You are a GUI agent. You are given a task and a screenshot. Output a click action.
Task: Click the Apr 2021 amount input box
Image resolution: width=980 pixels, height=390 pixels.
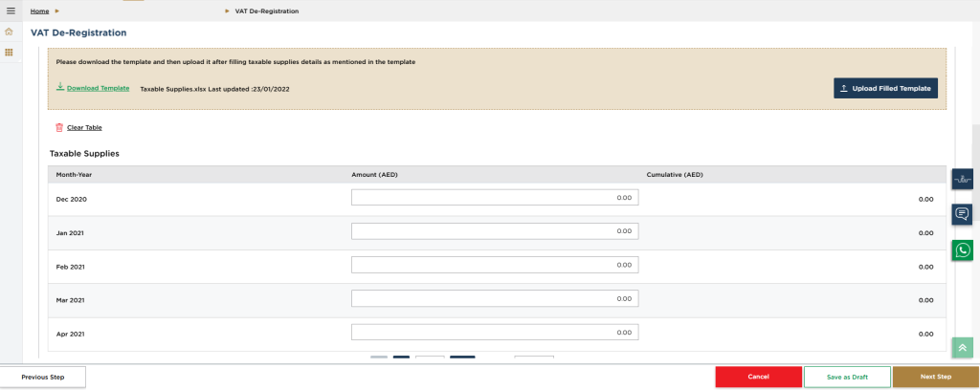point(494,333)
